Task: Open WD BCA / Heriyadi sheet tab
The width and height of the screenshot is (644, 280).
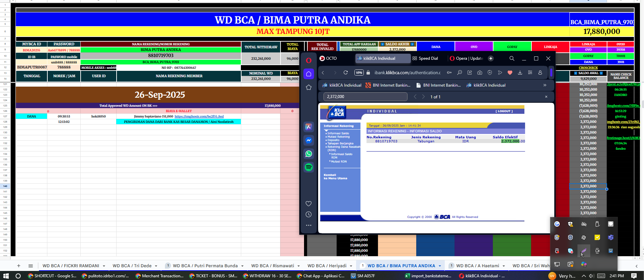Action: pos(327,266)
